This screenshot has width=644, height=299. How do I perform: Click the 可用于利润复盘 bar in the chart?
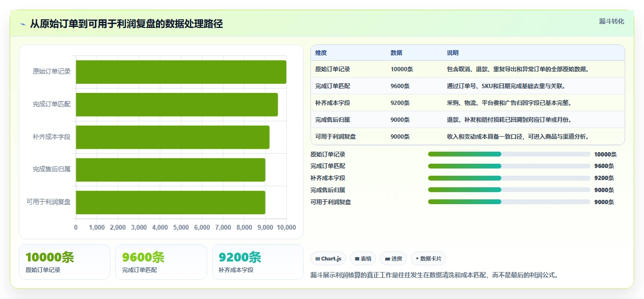tap(170, 202)
